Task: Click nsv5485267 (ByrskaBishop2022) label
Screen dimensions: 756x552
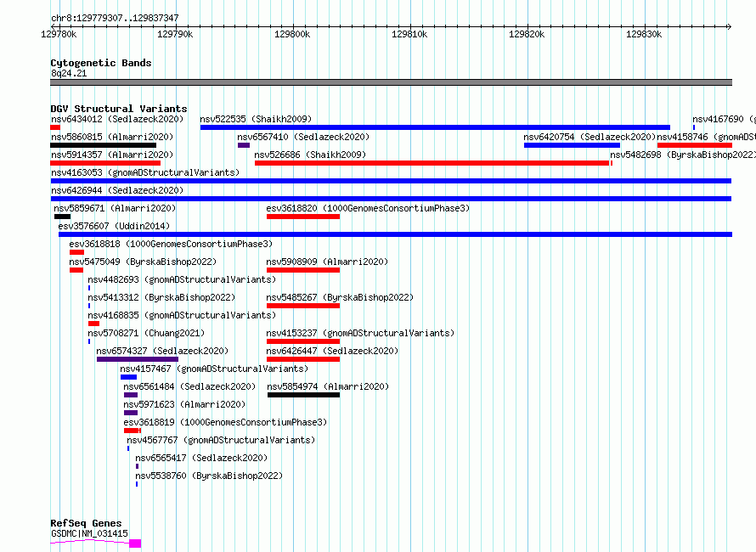Action: coord(340,297)
